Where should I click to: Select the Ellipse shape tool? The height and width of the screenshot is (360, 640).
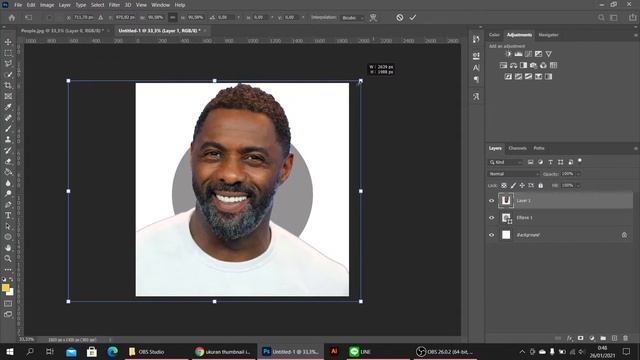(8, 237)
